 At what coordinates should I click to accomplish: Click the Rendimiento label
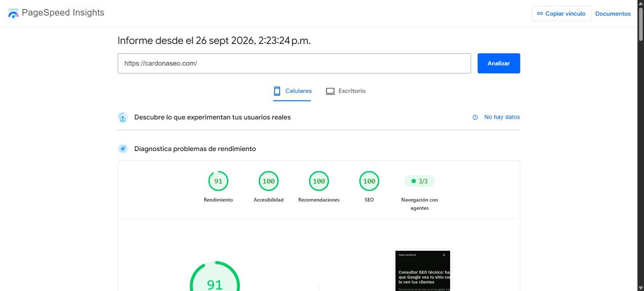point(218,200)
